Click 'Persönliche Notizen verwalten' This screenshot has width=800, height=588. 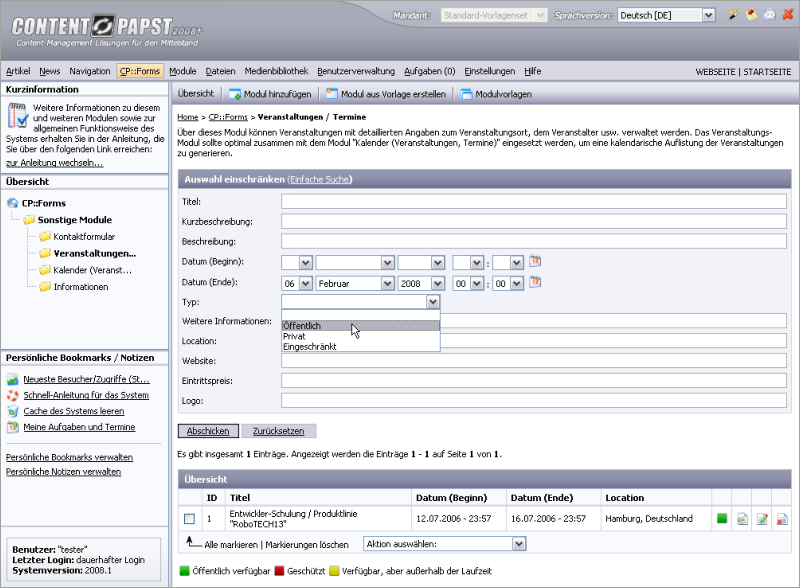click(x=64, y=472)
